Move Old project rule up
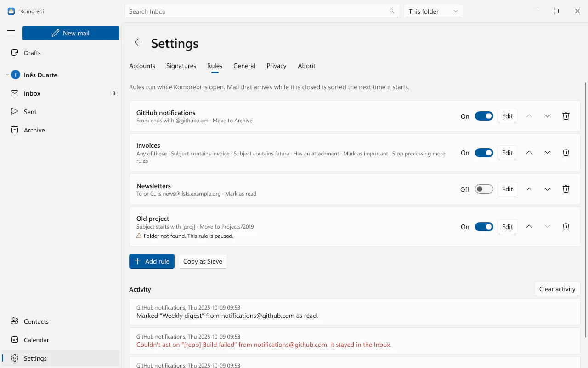The width and height of the screenshot is (588, 368). tap(529, 227)
